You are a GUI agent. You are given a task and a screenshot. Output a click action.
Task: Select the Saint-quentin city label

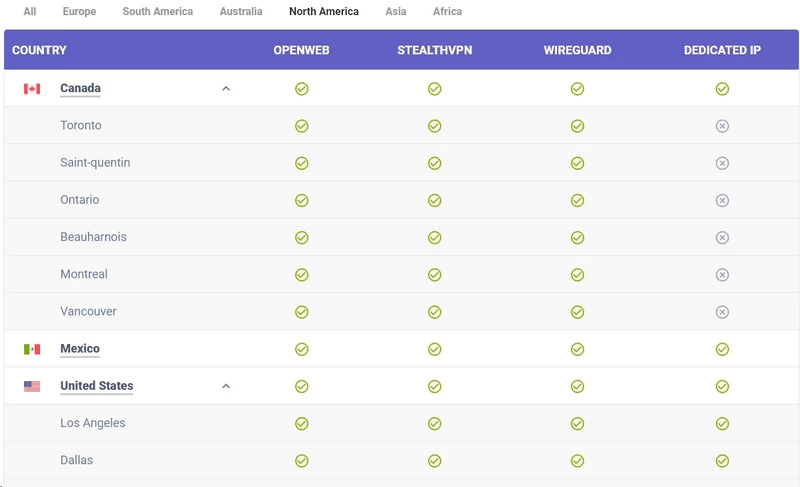point(95,162)
